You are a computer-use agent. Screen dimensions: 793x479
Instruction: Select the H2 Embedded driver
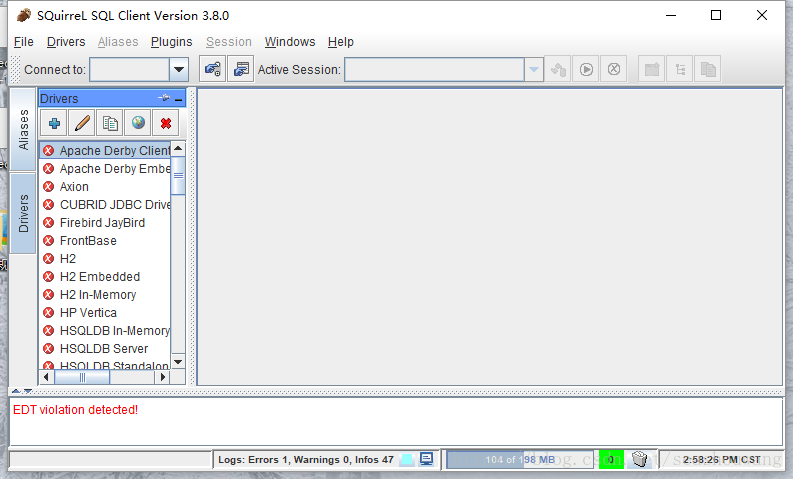[105, 277]
